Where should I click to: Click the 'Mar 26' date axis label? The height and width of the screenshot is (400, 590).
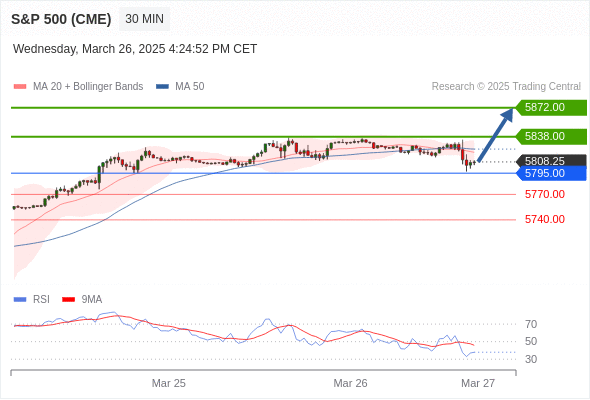click(x=350, y=383)
